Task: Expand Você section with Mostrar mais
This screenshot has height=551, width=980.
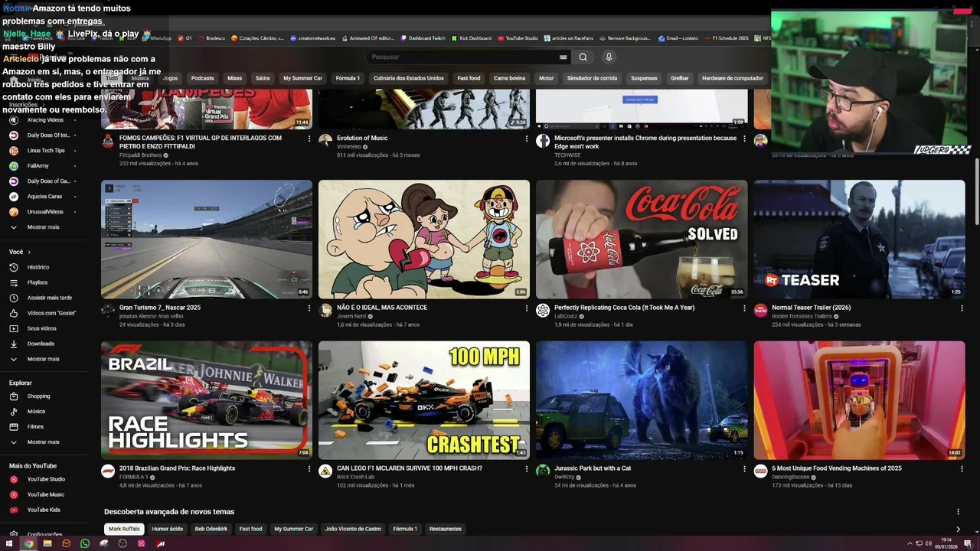Action: pos(43,359)
